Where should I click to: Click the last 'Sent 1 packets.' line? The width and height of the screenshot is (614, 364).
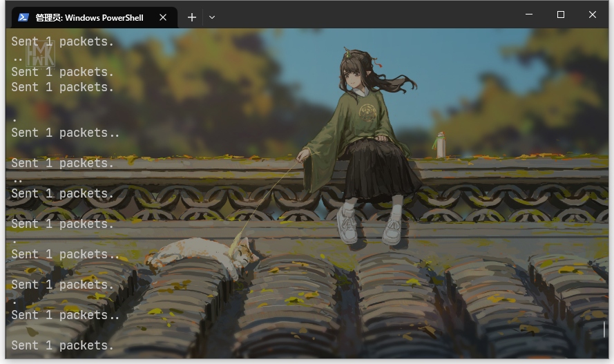pos(62,345)
